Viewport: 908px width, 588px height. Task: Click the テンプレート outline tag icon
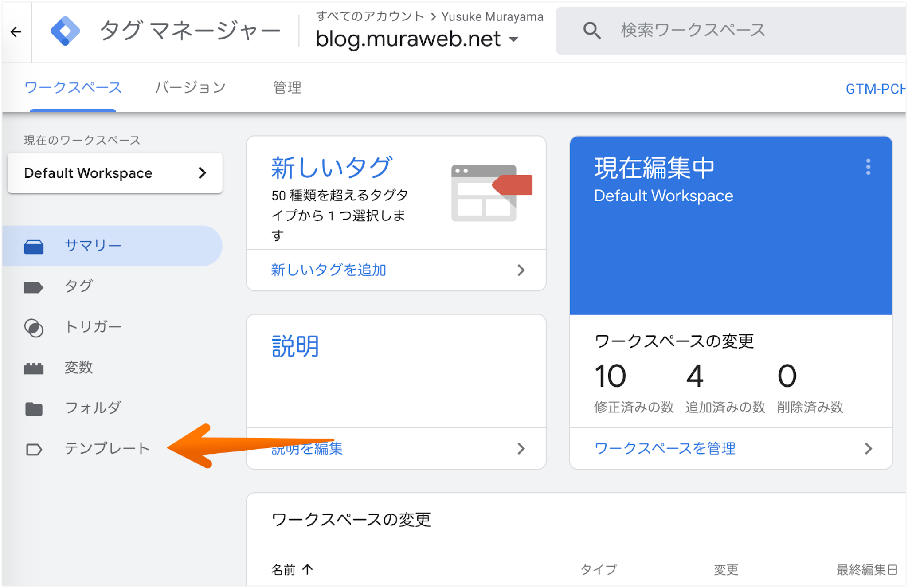click(x=34, y=450)
